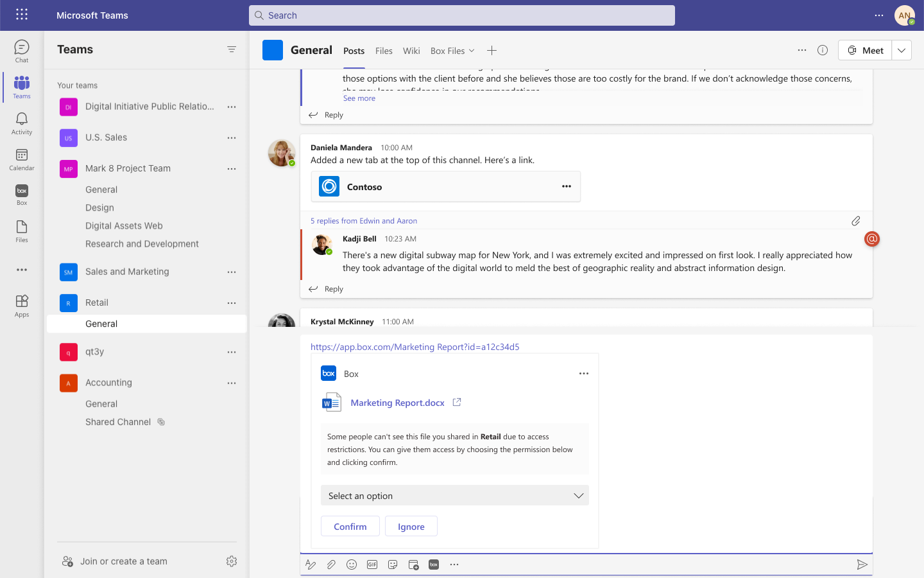924x578 pixels.
Task: Open the Manage teams settings gear
Action: pos(232,561)
